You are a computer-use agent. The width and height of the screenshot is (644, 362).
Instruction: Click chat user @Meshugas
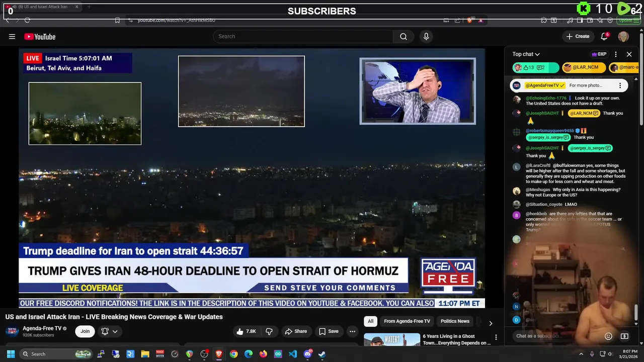pyautogui.click(x=538, y=190)
